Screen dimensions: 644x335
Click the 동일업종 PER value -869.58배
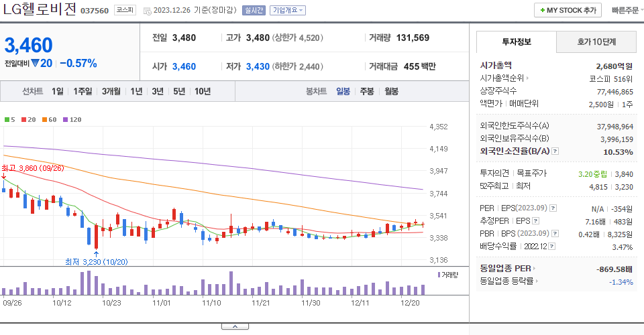(614, 269)
